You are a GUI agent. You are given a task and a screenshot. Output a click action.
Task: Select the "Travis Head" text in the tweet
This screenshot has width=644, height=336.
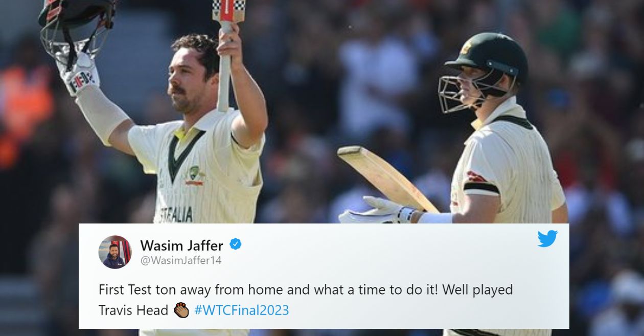(133, 310)
